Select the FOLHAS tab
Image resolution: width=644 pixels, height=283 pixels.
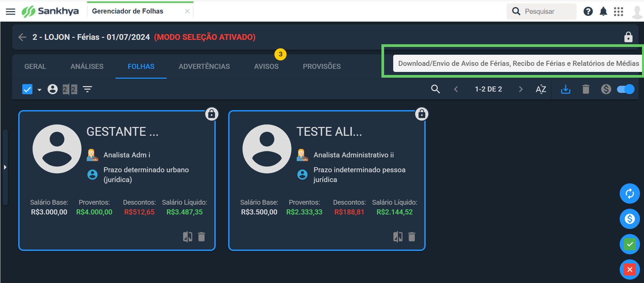pyautogui.click(x=141, y=67)
